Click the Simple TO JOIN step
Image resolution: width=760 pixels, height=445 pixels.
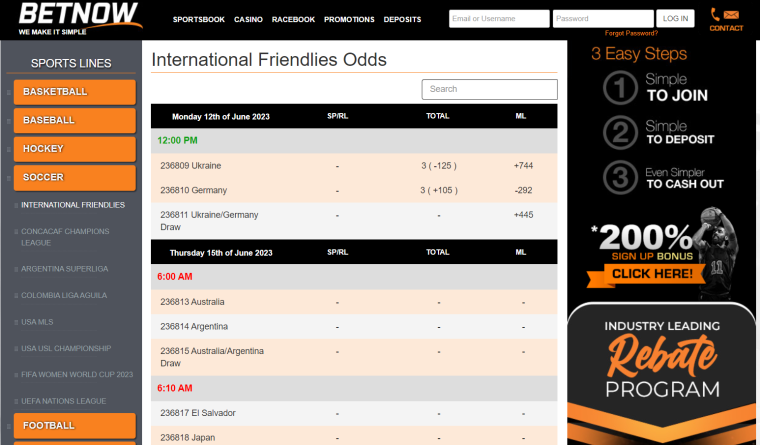coord(677,88)
